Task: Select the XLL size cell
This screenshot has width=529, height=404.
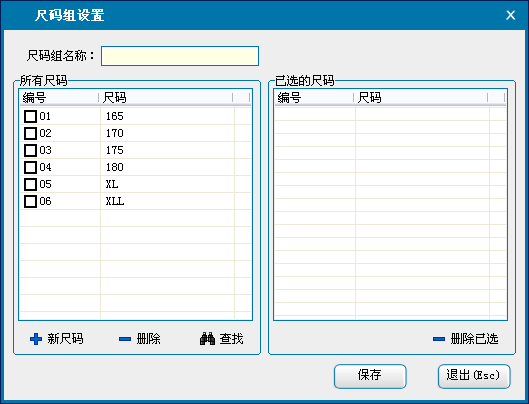Action: (167, 201)
